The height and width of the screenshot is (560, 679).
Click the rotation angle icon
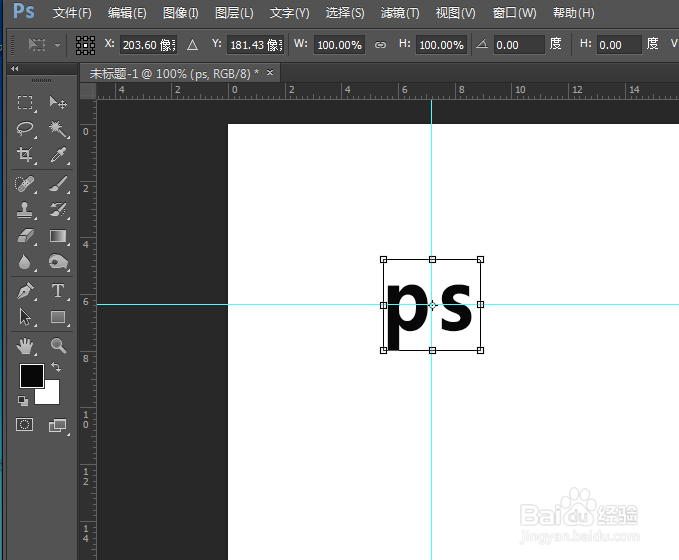[x=482, y=44]
